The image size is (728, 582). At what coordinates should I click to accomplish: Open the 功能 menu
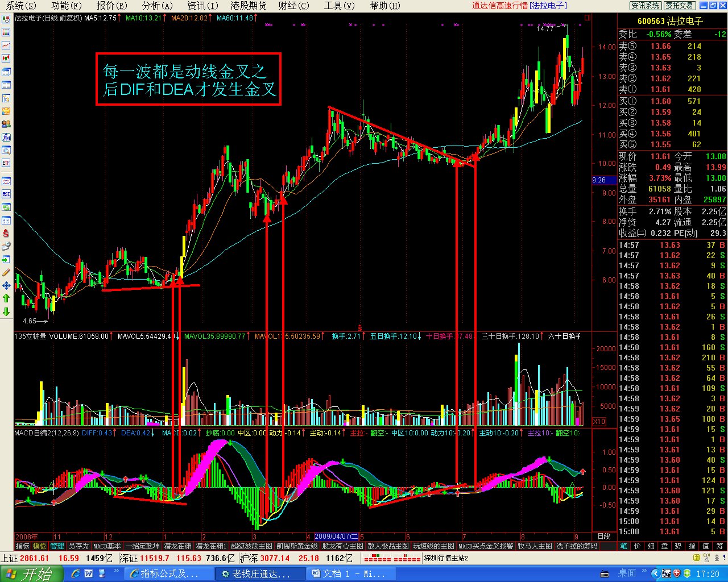pos(67,6)
